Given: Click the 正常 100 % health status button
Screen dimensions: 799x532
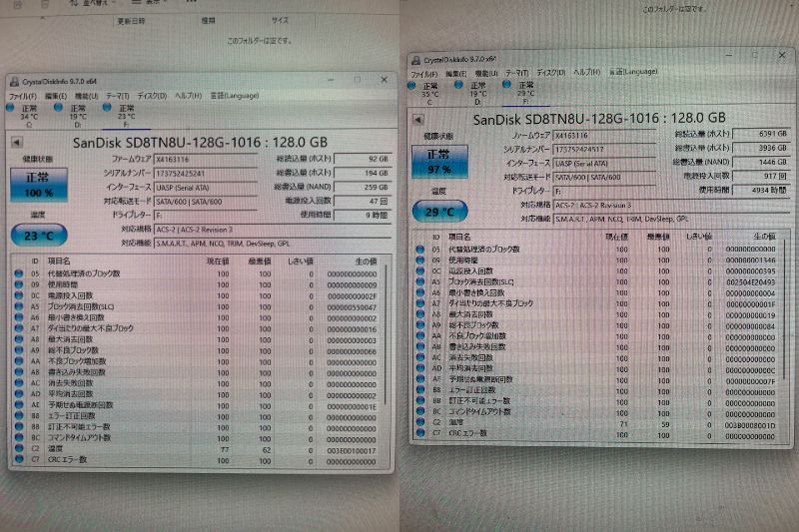Looking at the screenshot, I should [39, 185].
